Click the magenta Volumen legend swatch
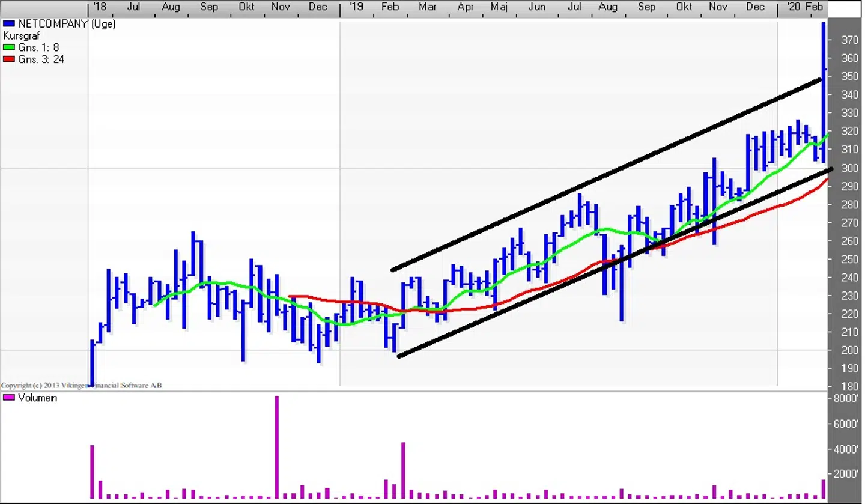The image size is (865, 504). click(9, 398)
